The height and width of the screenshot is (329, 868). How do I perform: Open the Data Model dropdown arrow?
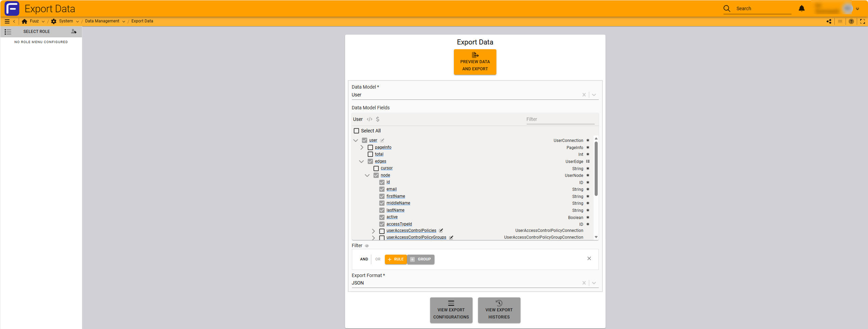coord(594,95)
